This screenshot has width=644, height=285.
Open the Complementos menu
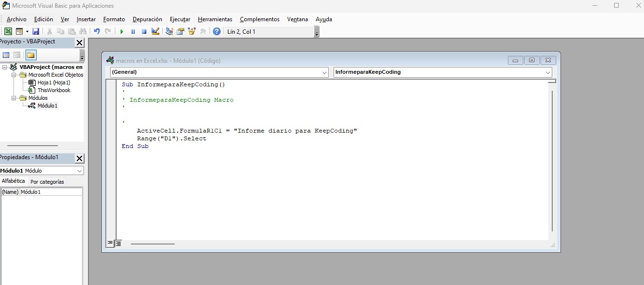[x=260, y=19]
